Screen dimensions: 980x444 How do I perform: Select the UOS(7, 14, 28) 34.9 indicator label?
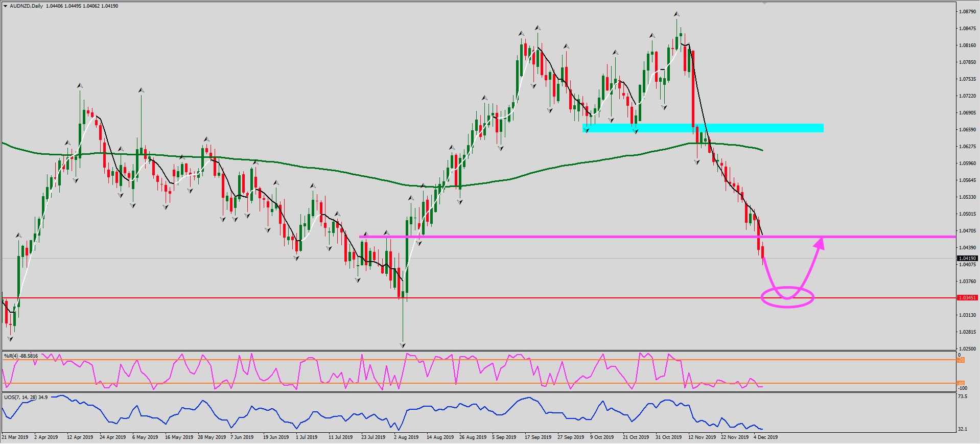point(26,397)
